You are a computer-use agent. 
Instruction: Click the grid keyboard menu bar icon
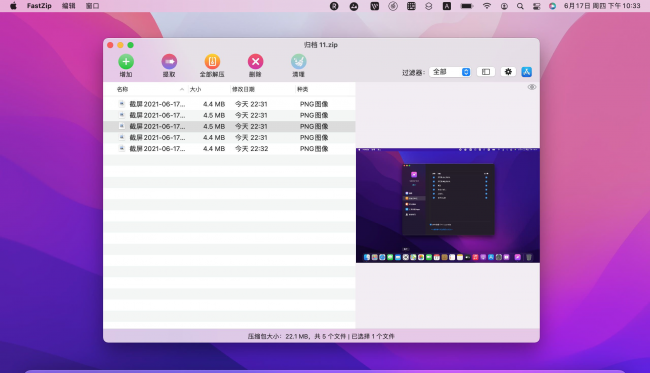(411, 6)
